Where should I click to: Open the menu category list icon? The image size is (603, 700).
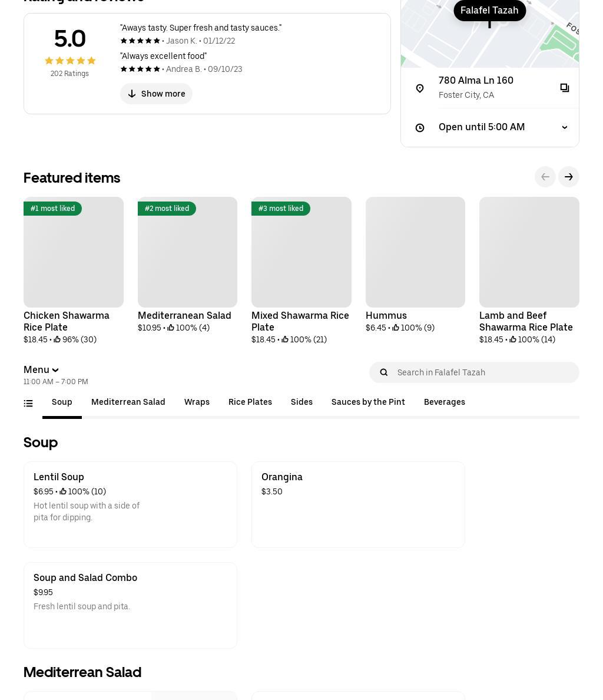tap(28, 404)
